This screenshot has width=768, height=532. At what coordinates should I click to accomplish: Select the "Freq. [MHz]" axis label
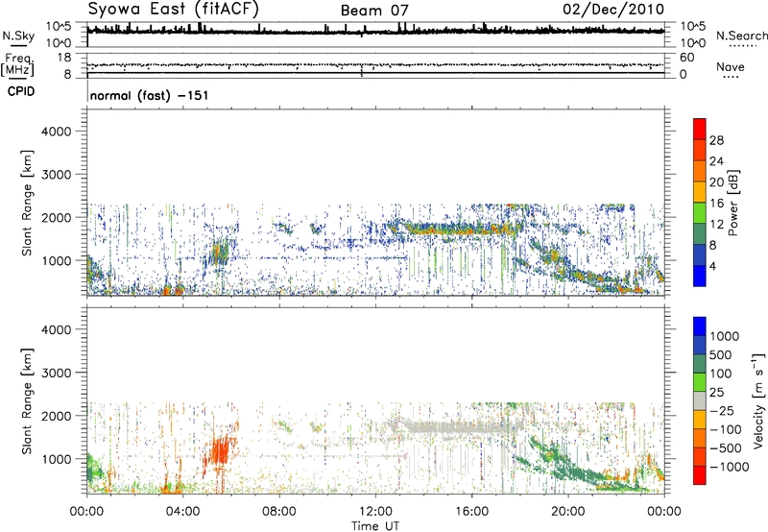[17, 64]
